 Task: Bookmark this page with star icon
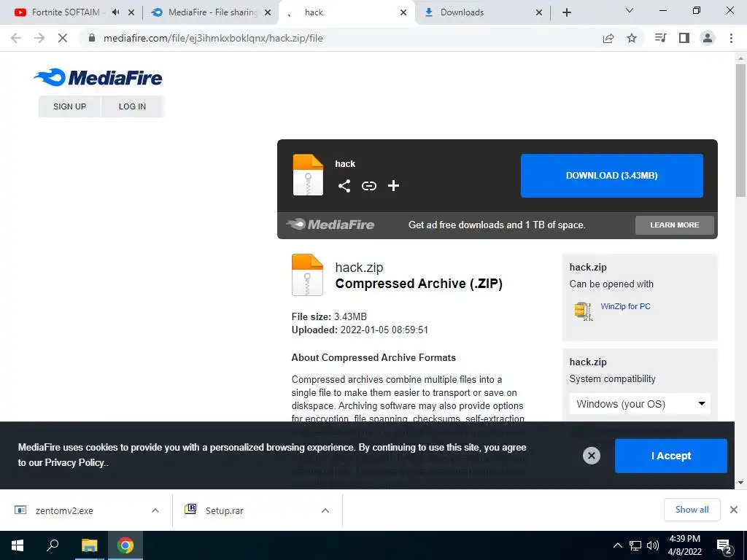pyautogui.click(x=632, y=38)
